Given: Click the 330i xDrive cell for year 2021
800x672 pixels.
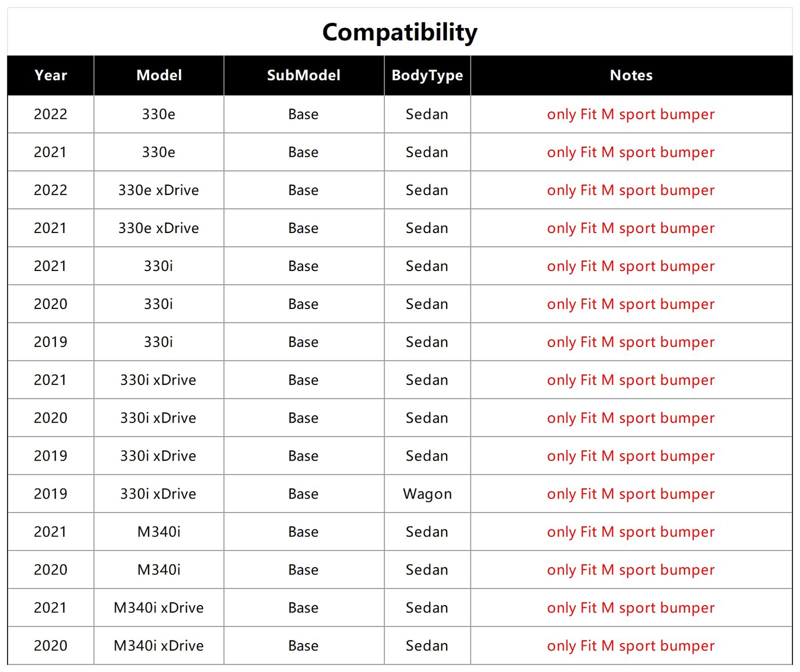Looking at the screenshot, I should [x=158, y=380].
